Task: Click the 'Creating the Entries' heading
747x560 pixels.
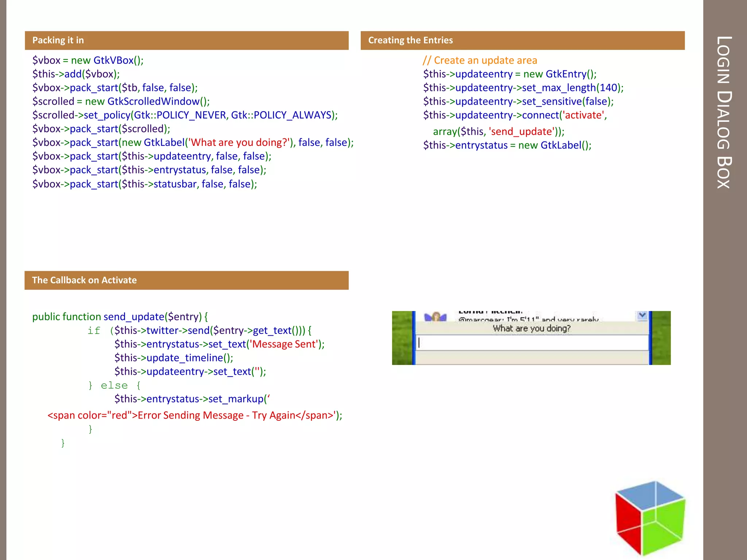Action: click(x=410, y=40)
